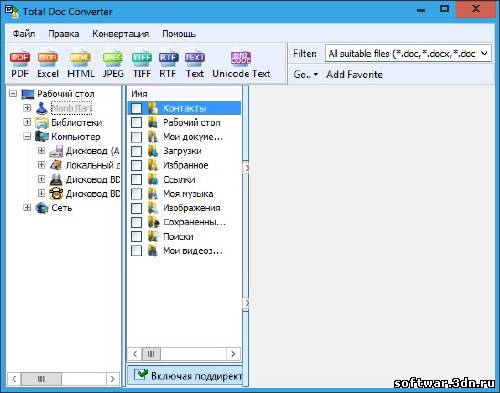Expand the Локальный disk node
This screenshot has height=393, width=500.
coord(41,165)
